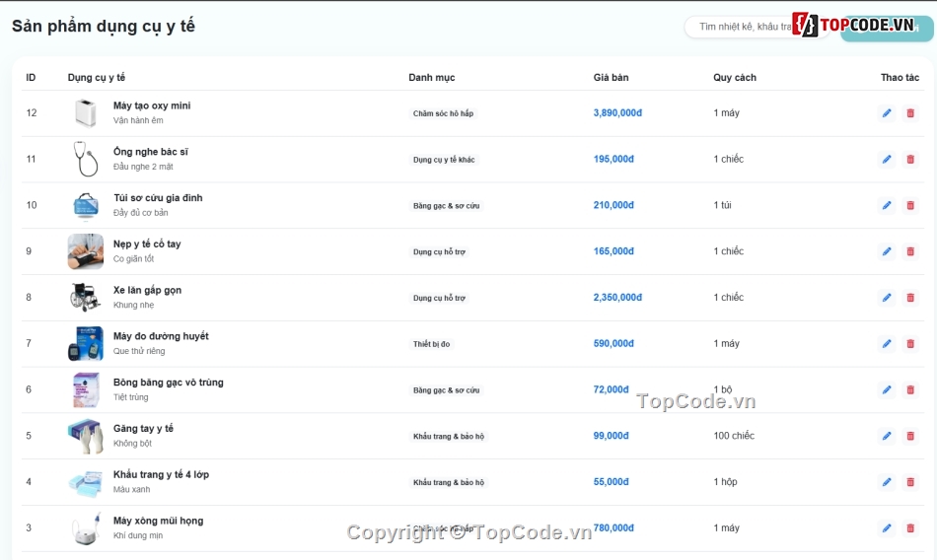
Task: Select the Thiết bị đo category tag
Action: click(x=431, y=344)
